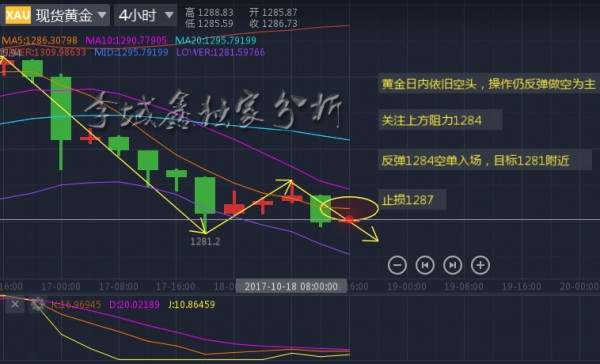600x364 pixels.
Task: Open the KDJ indicator settings gear
Action: [38, 305]
